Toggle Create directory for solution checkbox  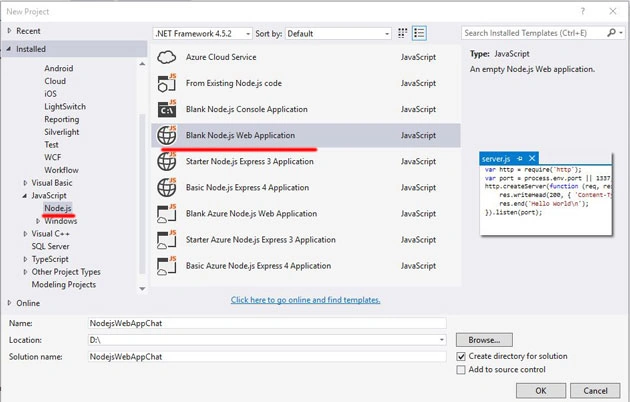click(x=461, y=356)
